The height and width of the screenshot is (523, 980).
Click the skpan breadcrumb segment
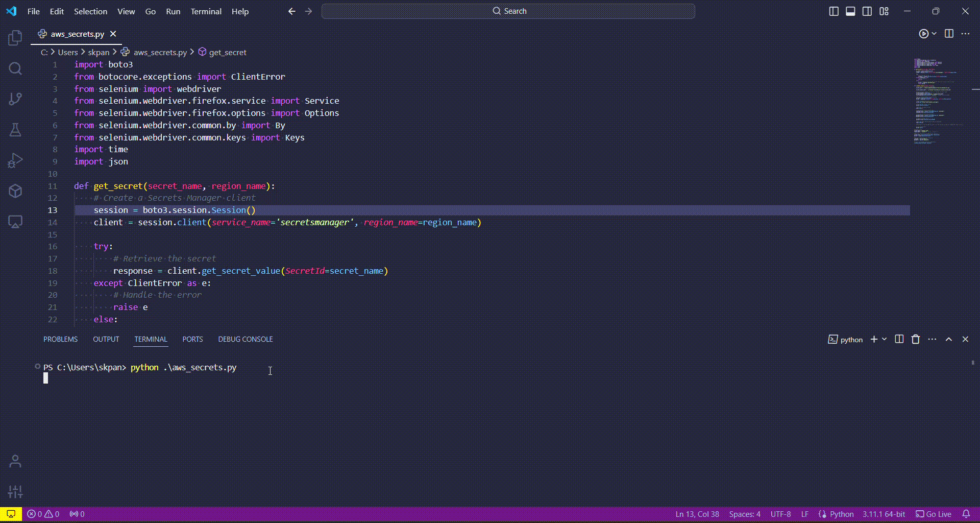click(x=99, y=52)
